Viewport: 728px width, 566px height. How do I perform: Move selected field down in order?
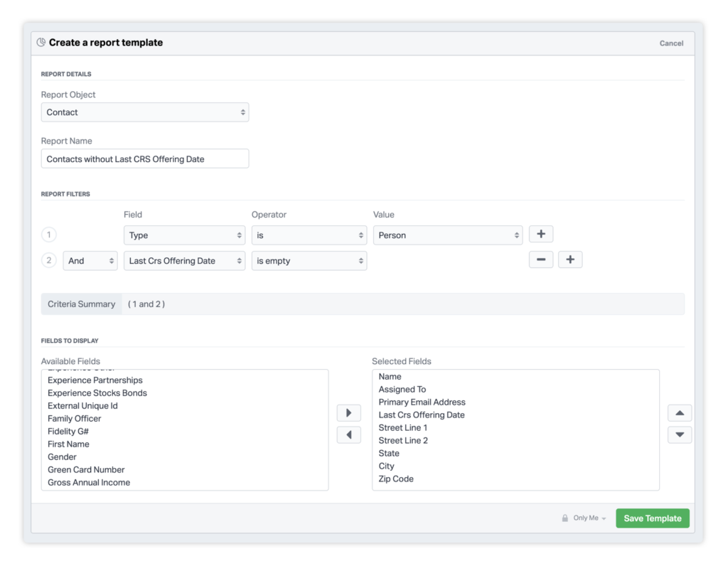[680, 434]
